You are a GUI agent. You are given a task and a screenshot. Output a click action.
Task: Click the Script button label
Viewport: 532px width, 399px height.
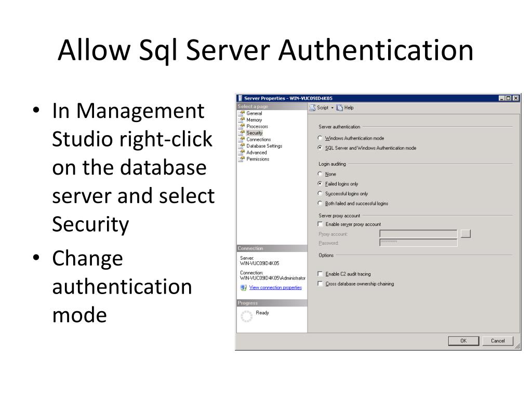click(x=323, y=108)
